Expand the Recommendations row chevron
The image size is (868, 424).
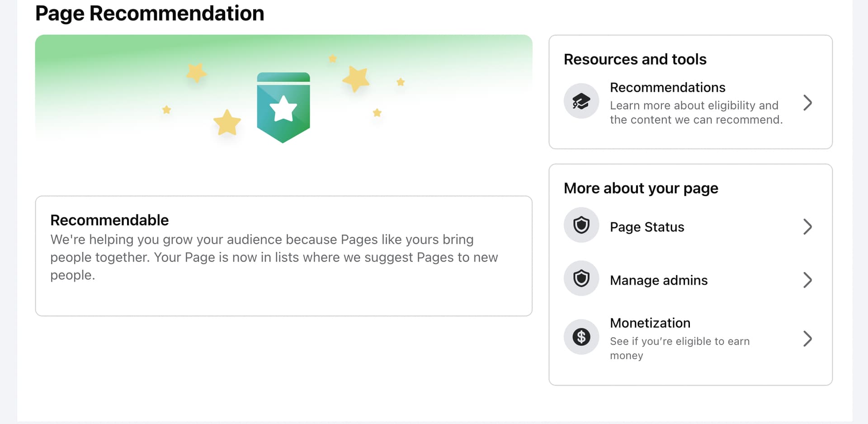pos(807,103)
